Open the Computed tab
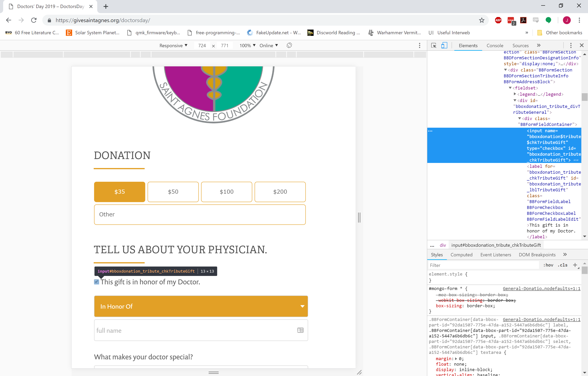The width and height of the screenshot is (588, 376). click(x=461, y=255)
